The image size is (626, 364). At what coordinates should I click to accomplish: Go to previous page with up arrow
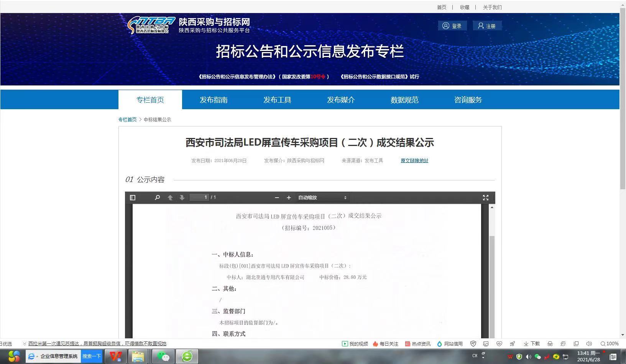click(170, 198)
